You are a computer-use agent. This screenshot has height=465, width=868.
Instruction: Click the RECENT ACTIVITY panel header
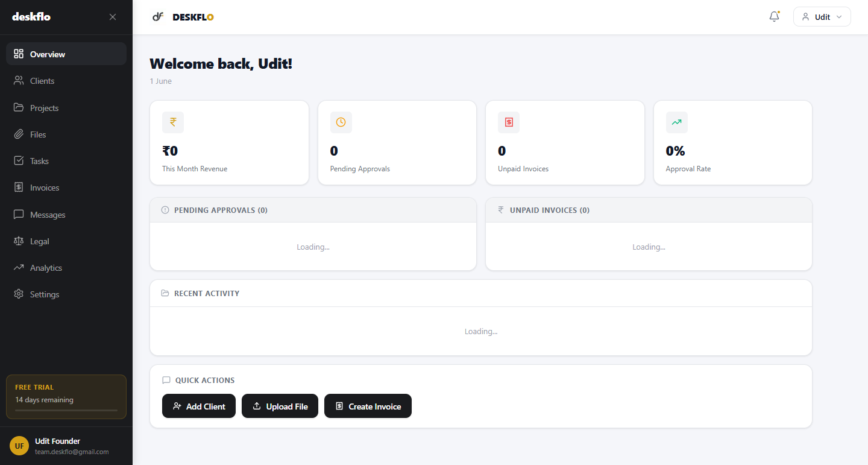tap(481, 293)
